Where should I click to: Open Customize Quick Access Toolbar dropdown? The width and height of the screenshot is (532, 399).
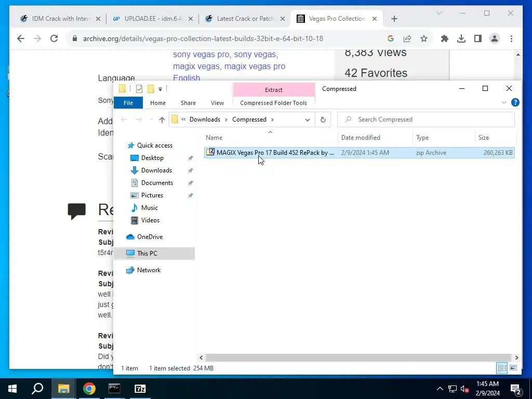point(160,89)
